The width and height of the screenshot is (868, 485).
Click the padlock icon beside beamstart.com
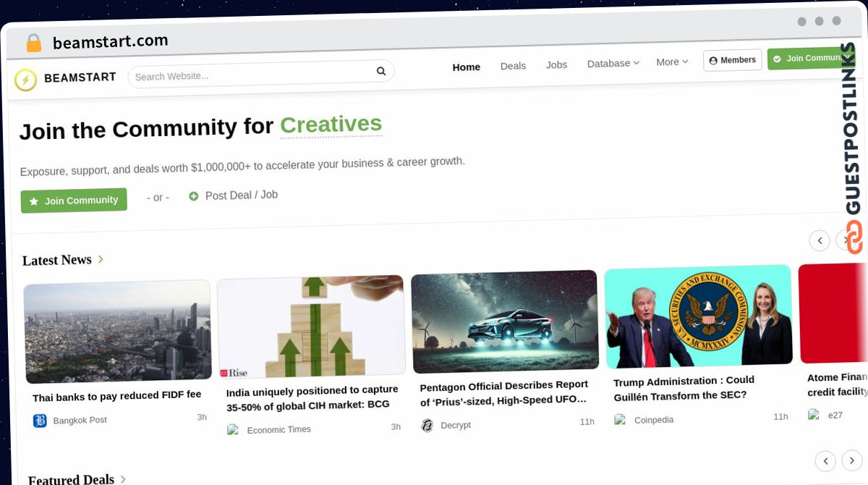[x=34, y=43]
